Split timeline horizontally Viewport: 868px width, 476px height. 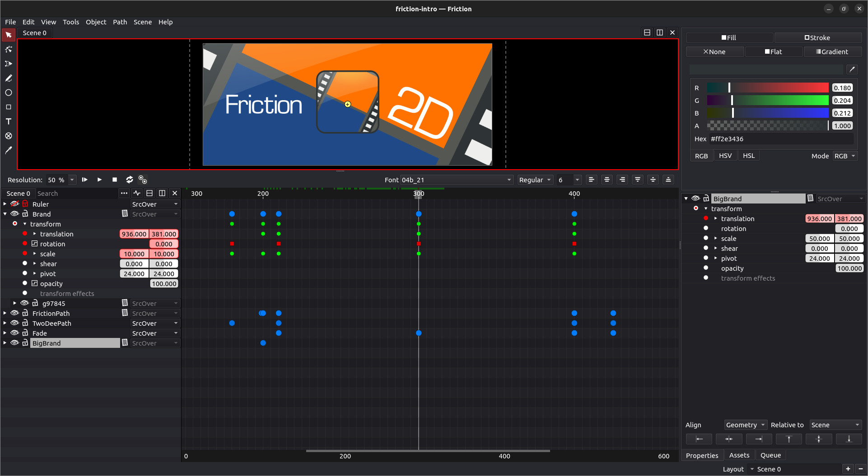click(149, 193)
